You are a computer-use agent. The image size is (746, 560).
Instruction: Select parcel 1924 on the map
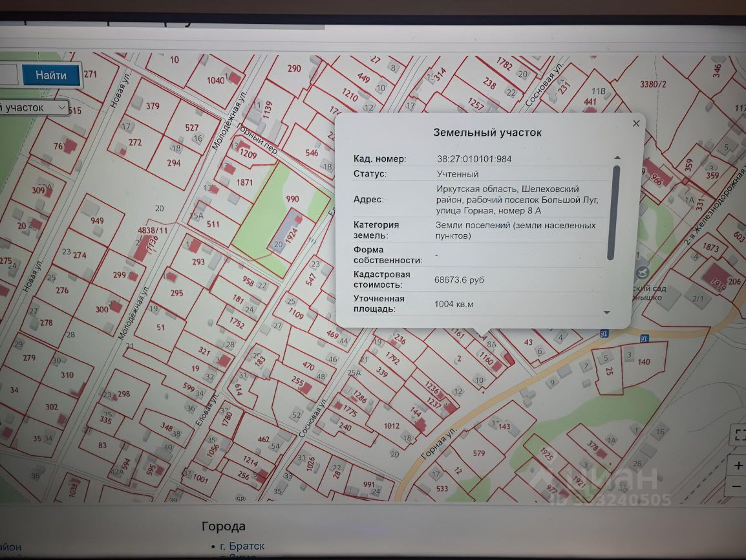pyautogui.click(x=291, y=235)
